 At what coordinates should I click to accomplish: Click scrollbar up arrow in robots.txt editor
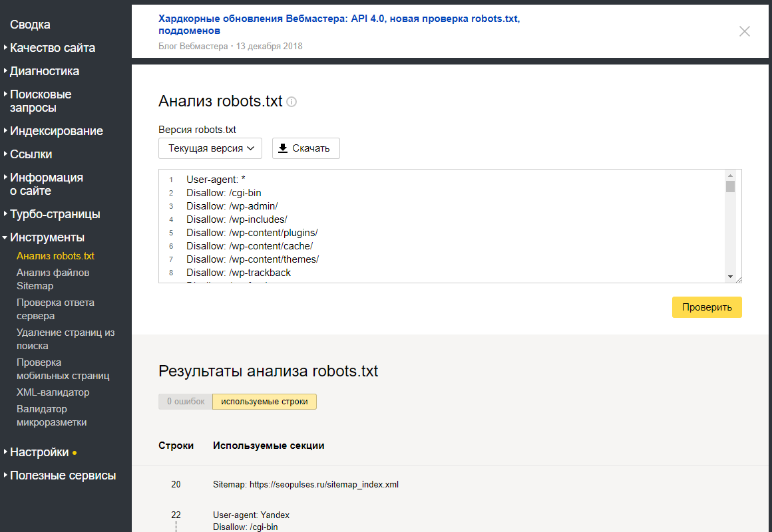(x=730, y=175)
